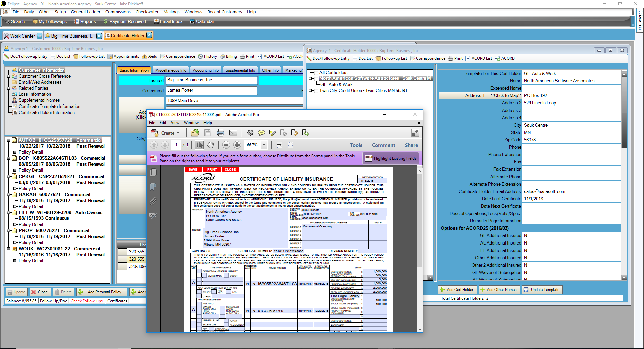Open a file using Acrobat's folder icon
The height and width of the screenshot is (349, 644).
[x=195, y=133]
